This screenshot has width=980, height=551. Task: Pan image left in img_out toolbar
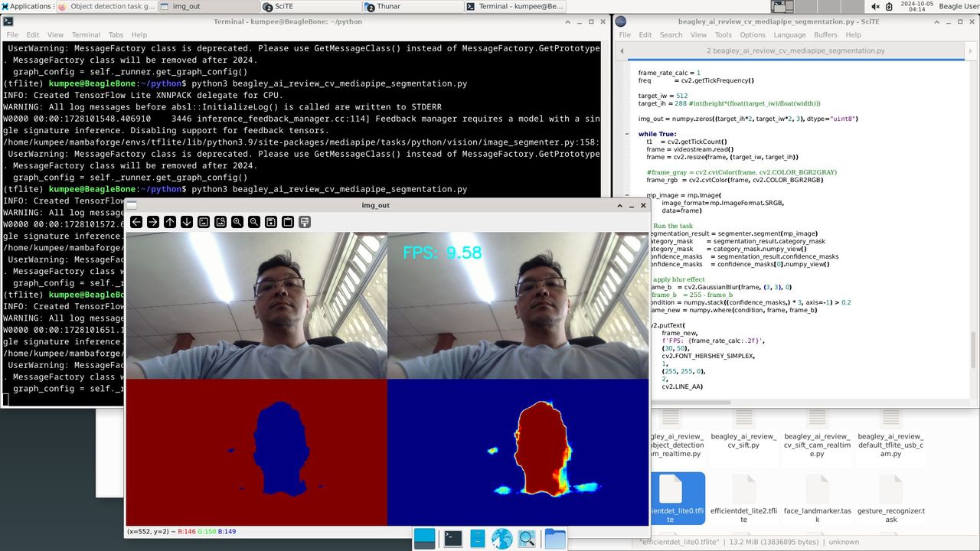136,222
